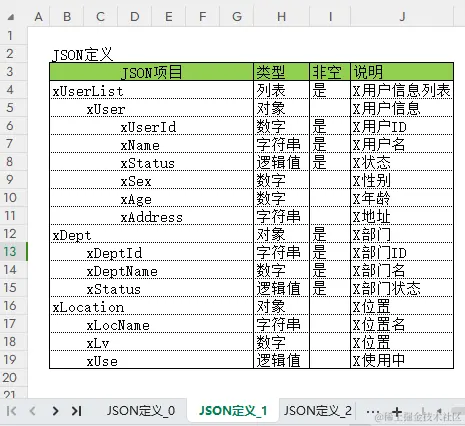This screenshot has width=465, height=426.
Task: Click the 非空 header cell
Action: point(330,72)
